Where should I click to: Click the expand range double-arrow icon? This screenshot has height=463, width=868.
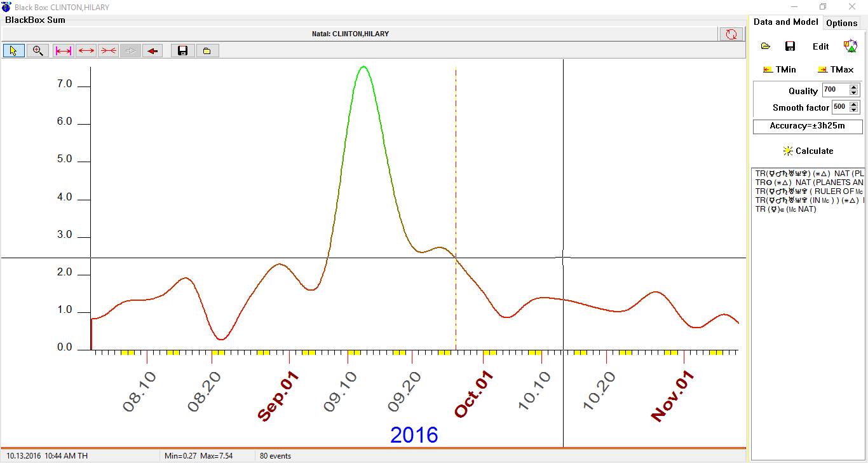[86, 51]
